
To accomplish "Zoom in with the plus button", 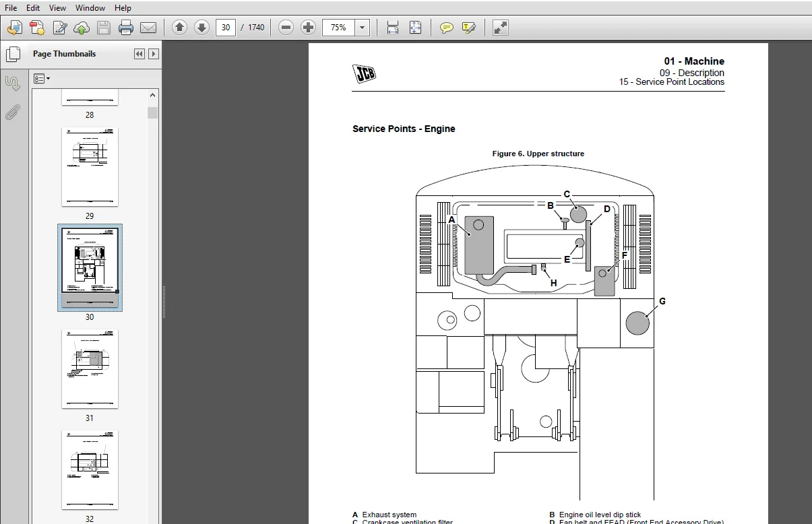I will pos(308,28).
